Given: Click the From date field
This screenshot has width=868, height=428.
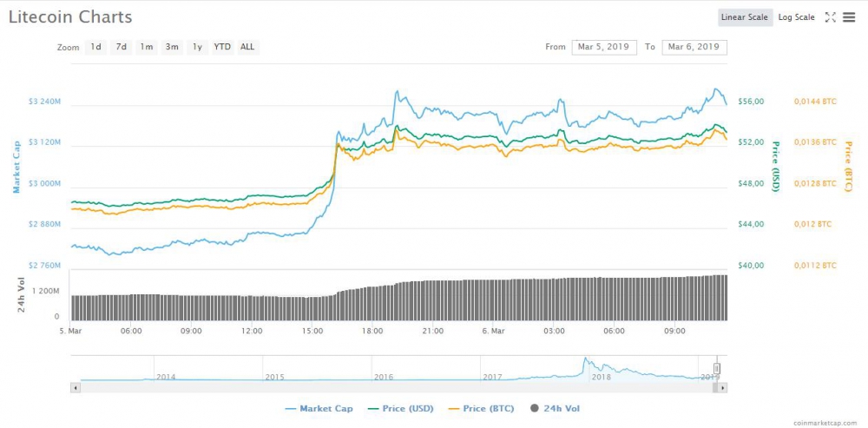Looking at the screenshot, I should pyautogui.click(x=604, y=47).
